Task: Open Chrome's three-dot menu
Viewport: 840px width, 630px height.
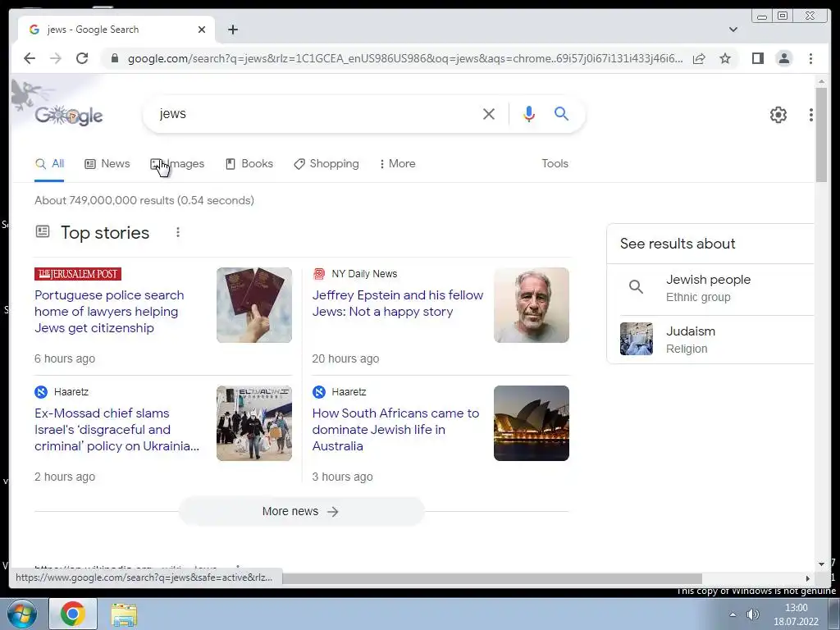Action: (x=810, y=58)
